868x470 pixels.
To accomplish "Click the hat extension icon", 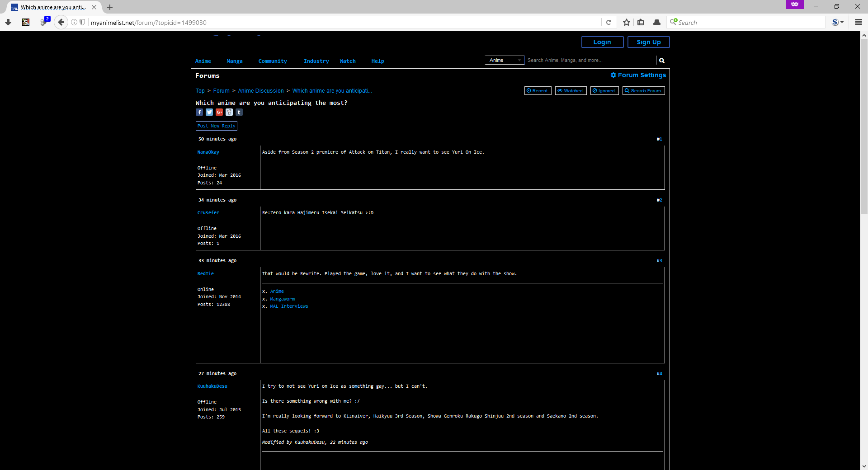I will pos(657,22).
